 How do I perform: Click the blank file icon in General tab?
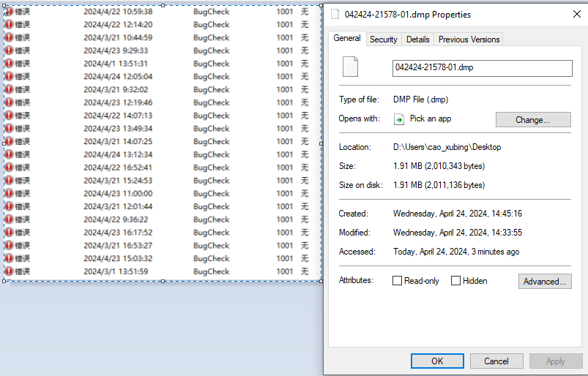click(350, 67)
